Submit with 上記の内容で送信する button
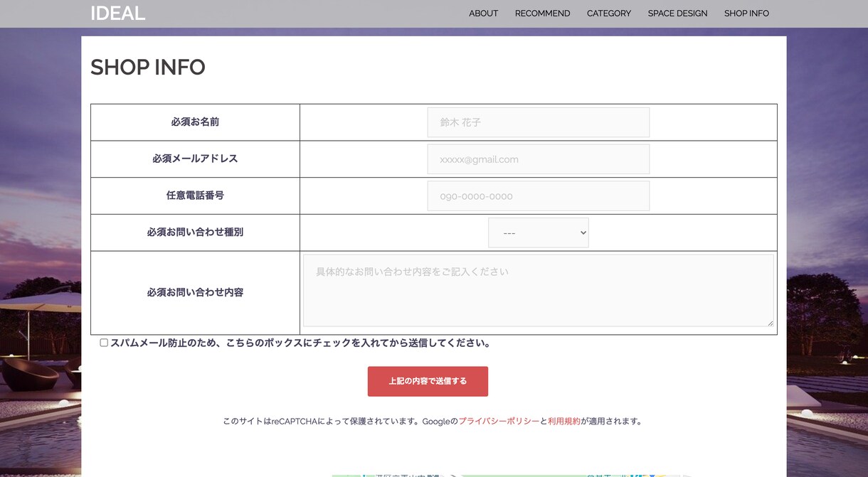The height and width of the screenshot is (477, 868). [428, 381]
